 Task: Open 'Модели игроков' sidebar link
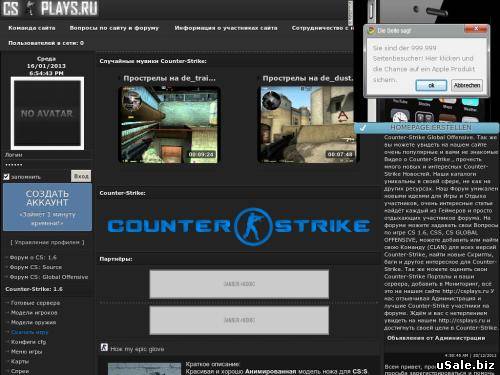point(34,313)
